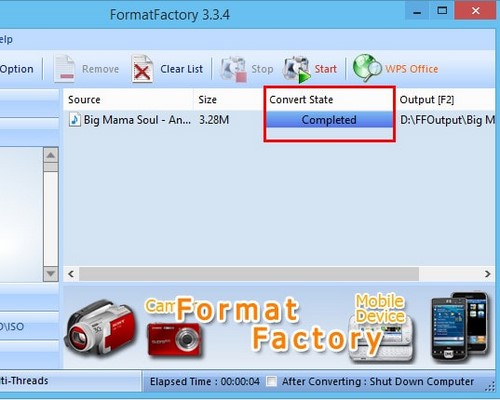The width and height of the screenshot is (500, 400).
Task: Click the side panel scroll up arrow
Action: [51, 155]
